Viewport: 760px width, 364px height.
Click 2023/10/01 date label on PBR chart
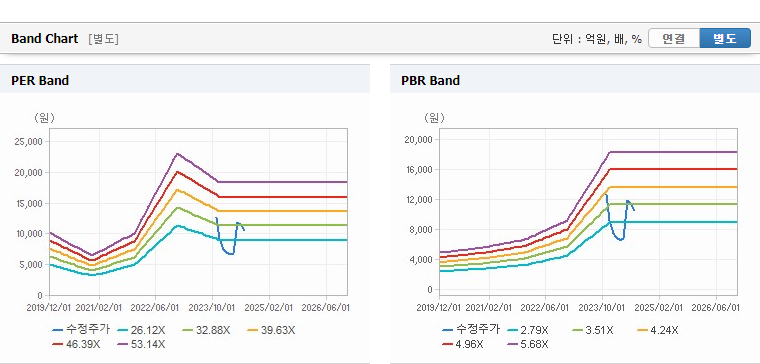[602, 307]
